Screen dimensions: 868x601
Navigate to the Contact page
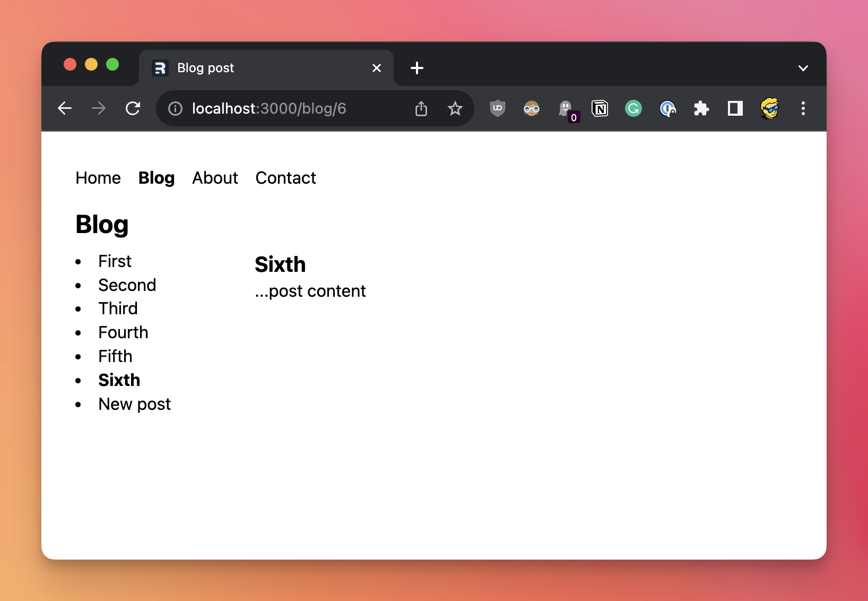pos(285,178)
